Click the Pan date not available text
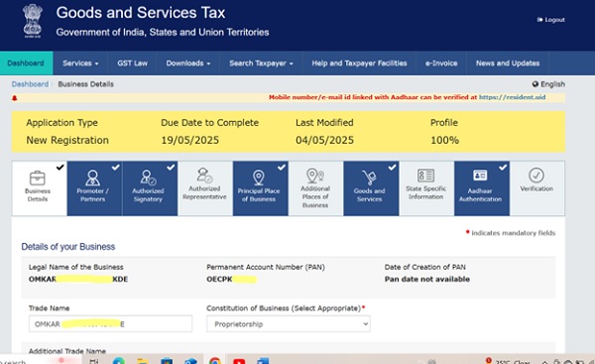The height and width of the screenshot is (364, 595). click(x=427, y=279)
